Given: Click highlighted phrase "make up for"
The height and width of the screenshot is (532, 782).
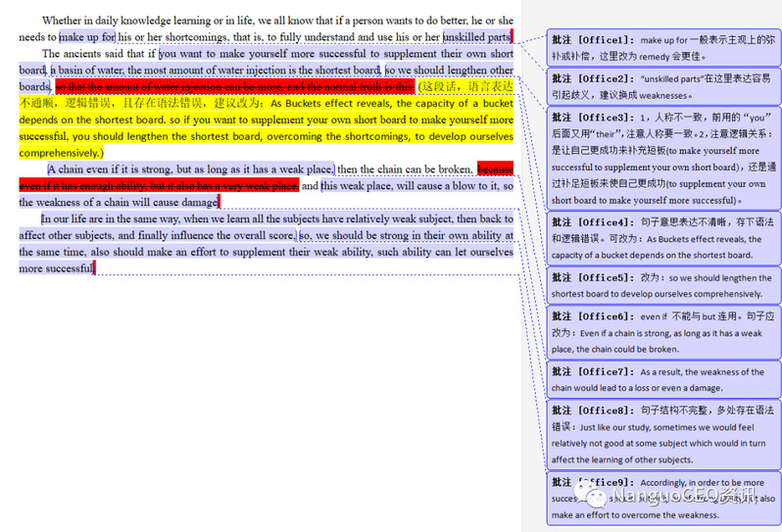Looking at the screenshot, I should (87, 37).
